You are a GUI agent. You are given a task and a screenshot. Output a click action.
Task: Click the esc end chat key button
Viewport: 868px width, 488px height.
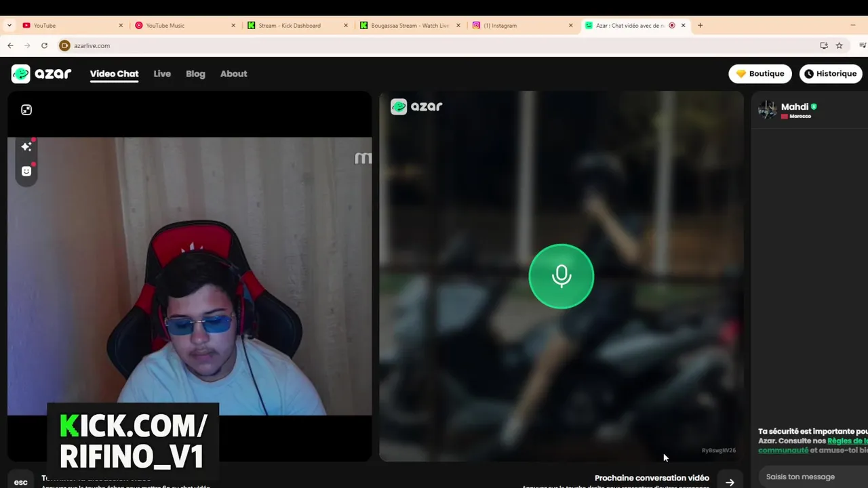pyautogui.click(x=21, y=482)
